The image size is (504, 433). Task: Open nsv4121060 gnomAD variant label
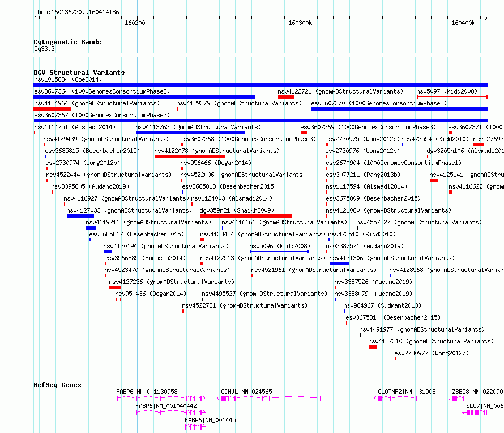(x=388, y=210)
